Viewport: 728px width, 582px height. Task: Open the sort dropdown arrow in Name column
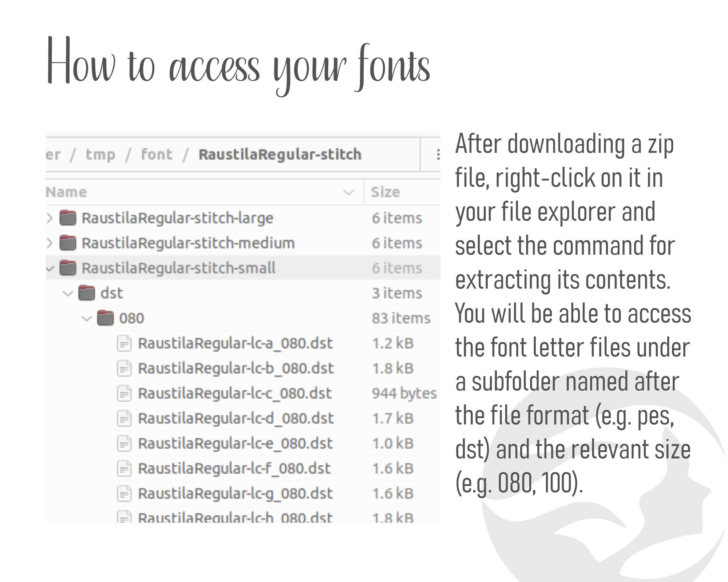click(349, 192)
